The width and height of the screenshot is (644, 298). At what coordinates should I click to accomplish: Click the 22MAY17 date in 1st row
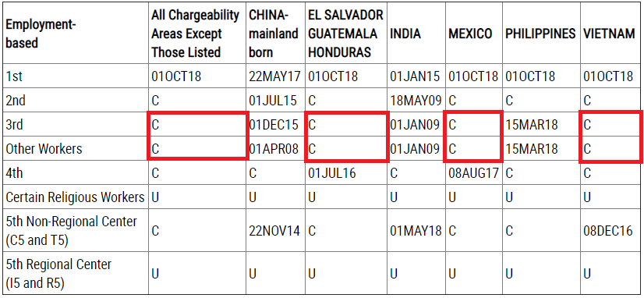pos(274,76)
